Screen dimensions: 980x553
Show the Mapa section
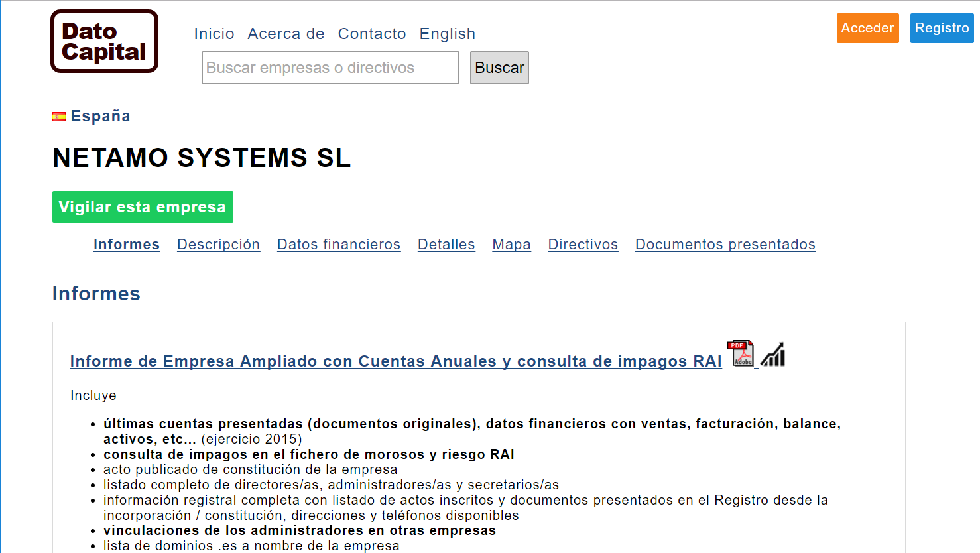pyautogui.click(x=511, y=245)
